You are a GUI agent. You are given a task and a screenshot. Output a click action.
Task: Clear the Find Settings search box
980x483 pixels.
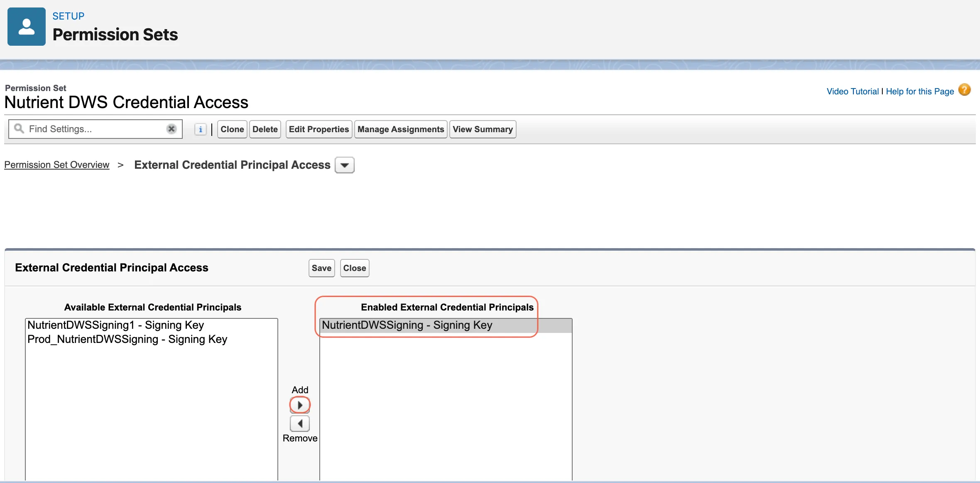click(x=171, y=129)
